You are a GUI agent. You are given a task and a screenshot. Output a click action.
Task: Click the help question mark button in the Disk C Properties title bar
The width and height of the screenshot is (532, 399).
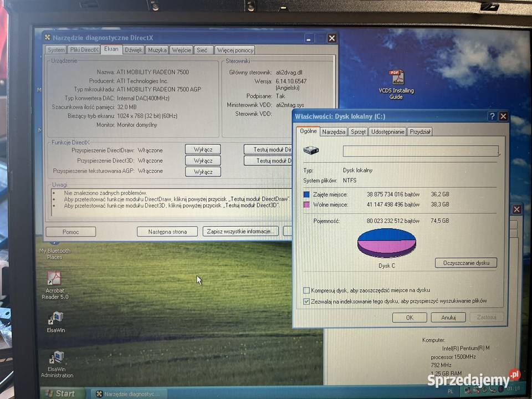492,116
